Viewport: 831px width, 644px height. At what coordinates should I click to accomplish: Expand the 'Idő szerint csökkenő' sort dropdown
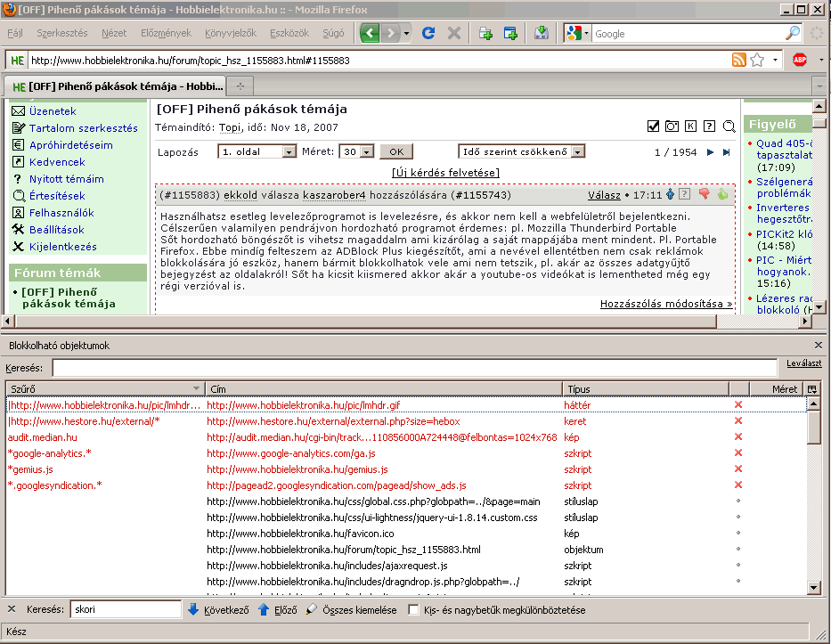click(522, 151)
